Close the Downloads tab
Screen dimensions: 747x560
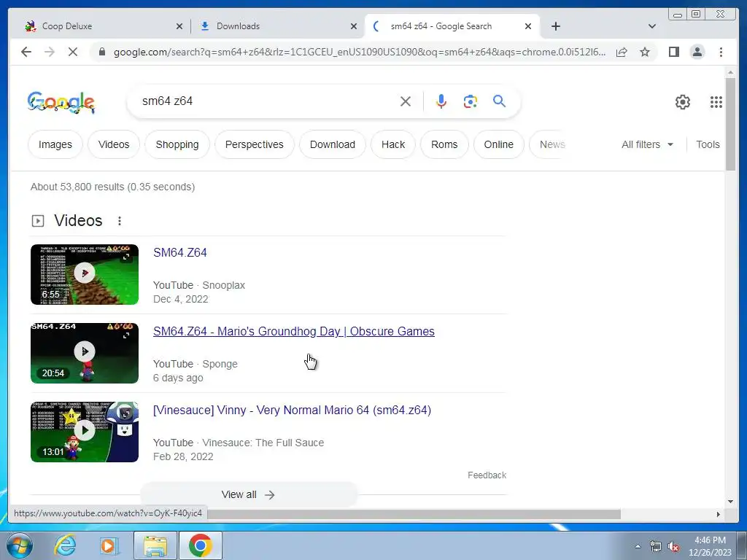(354, 27)
